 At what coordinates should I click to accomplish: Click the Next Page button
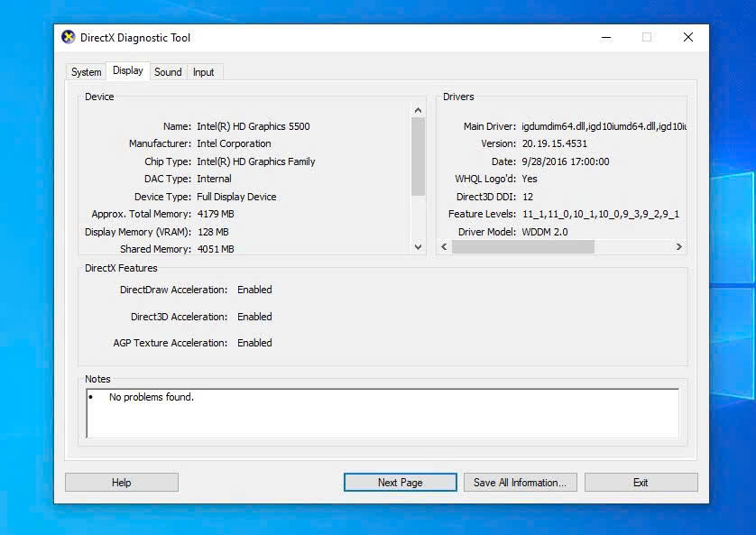click(x=400, y=483)
